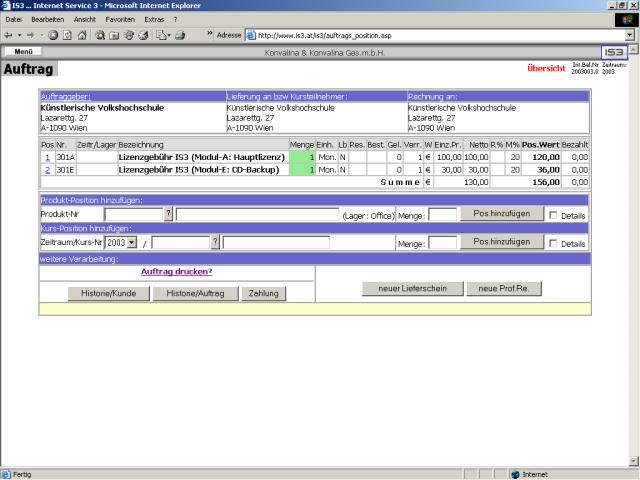
Task: Open the ? help menu
Action: point(176,20)
